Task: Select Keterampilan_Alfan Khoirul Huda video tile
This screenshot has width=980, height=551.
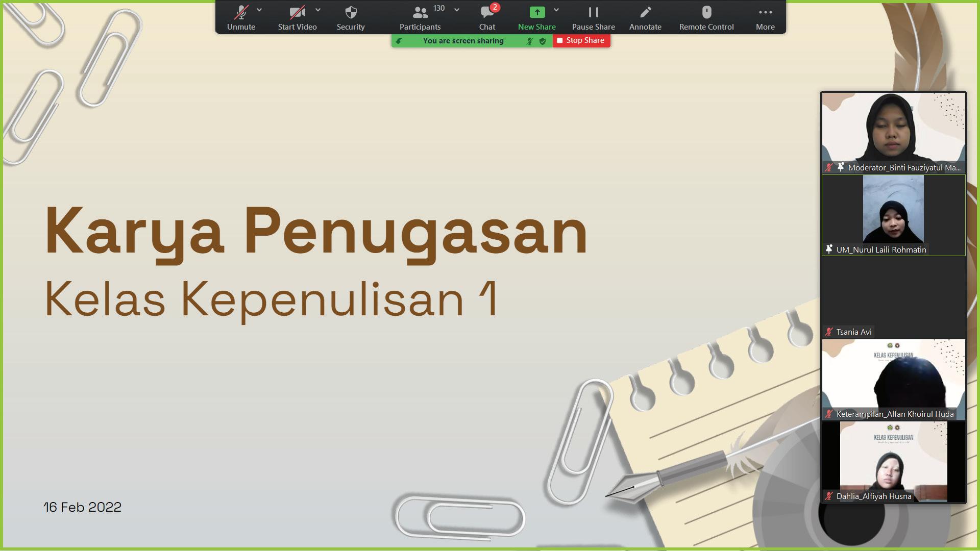Action: [x=893, y=379]
